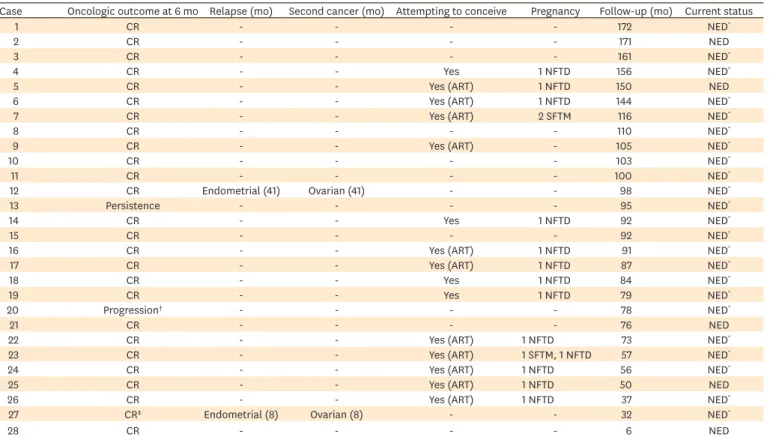Image resolution: width=770 pixels, height=437 pixels.
Task: Click the 'Attempting to conceive' column header
Action: (x=451, y=11)
